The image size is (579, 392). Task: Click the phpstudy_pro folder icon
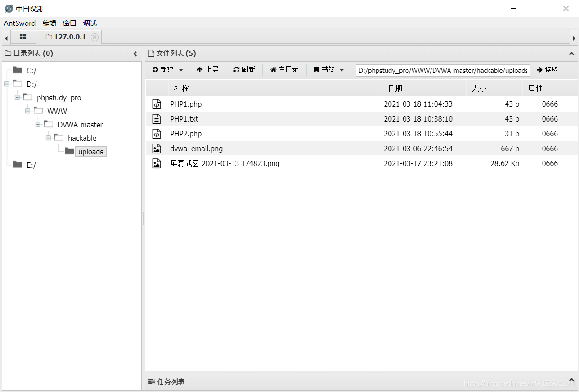click(x=28, y=97)
